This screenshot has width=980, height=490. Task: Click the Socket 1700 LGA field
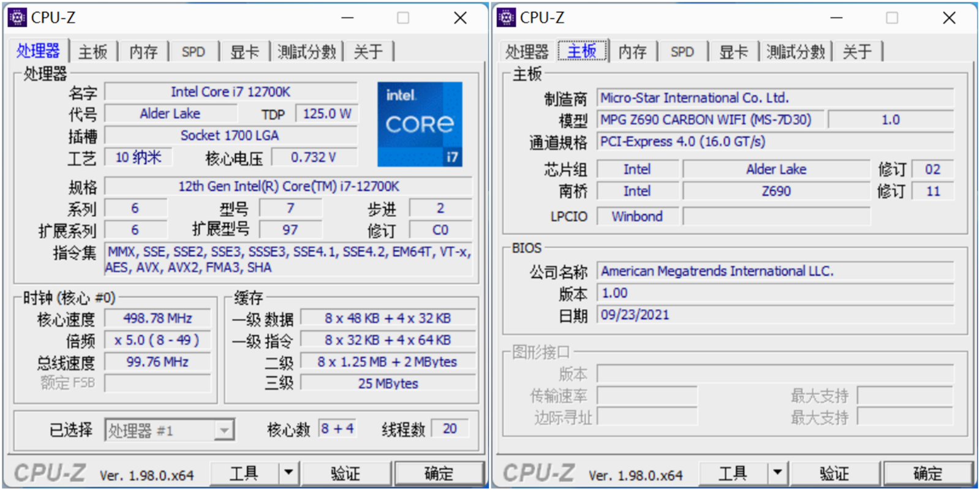coord(231,135)
